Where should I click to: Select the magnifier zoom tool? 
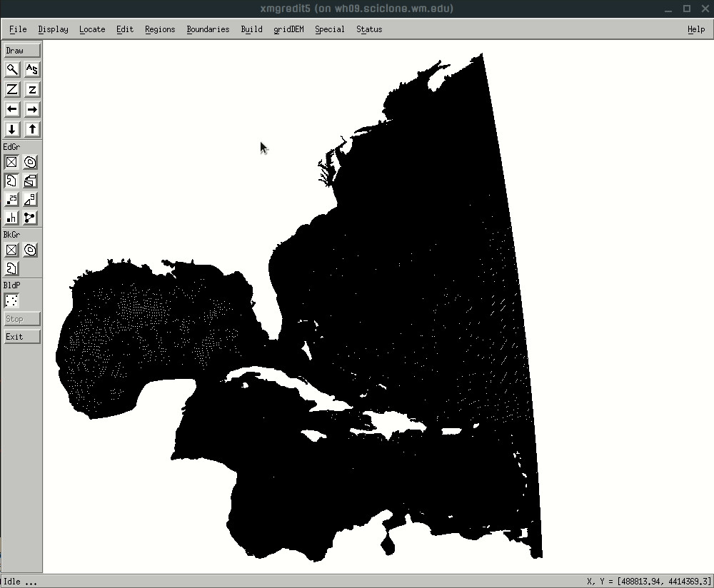(x=12, y=69)
